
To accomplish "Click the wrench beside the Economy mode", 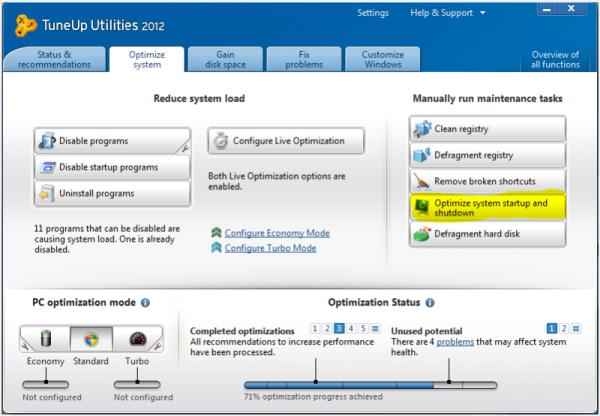I will [26, 346].
